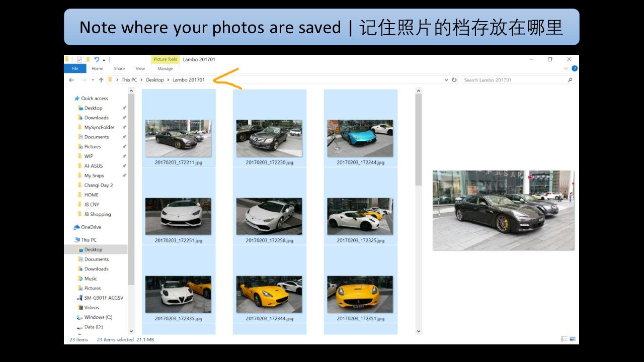Select yellow car photo 20170203_172344.jpg
The height and width of the screenshot is (362, 644).
click(x=269, y=294)
